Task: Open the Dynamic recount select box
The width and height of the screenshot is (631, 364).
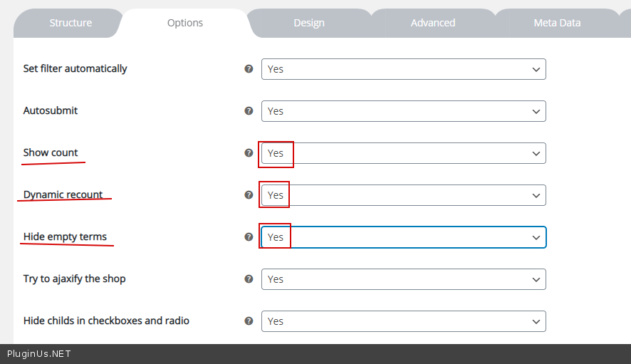Action: coord(403,195)
